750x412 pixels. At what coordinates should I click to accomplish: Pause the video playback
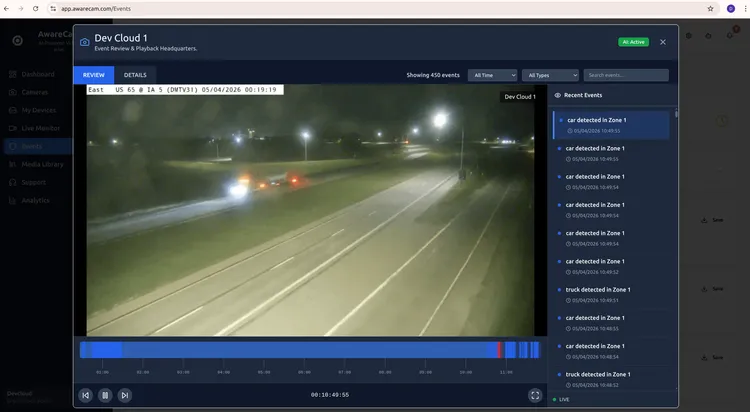pyautogui.click(x=105, y=395)
